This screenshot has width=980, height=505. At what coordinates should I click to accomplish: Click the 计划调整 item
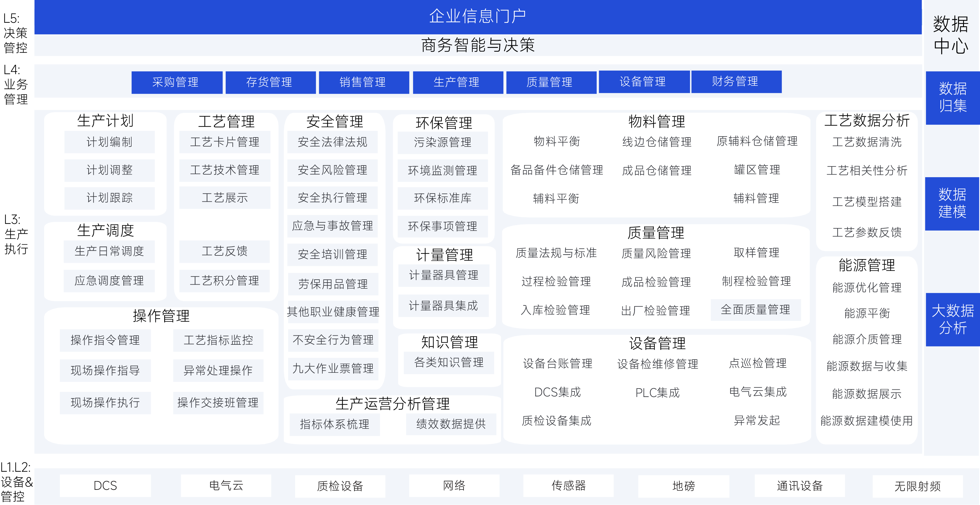[x=110, y=170]
